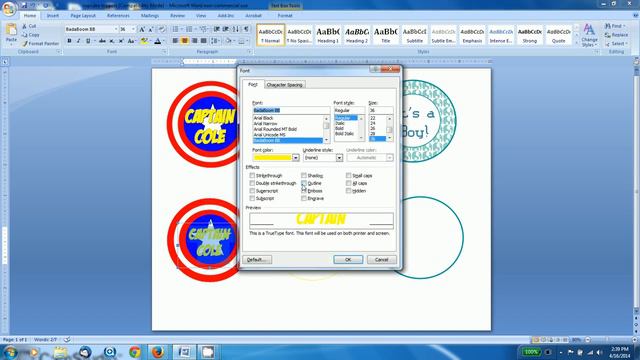Click the Center alignment icon
Viewport: 640px width, 360px height.
tap(184, 41)
